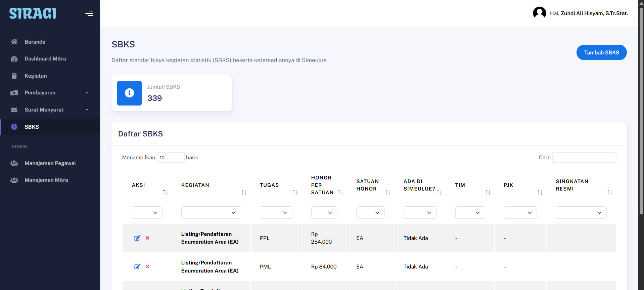Open the Ada di Simeulue filter dropdown

pos(420,213)
